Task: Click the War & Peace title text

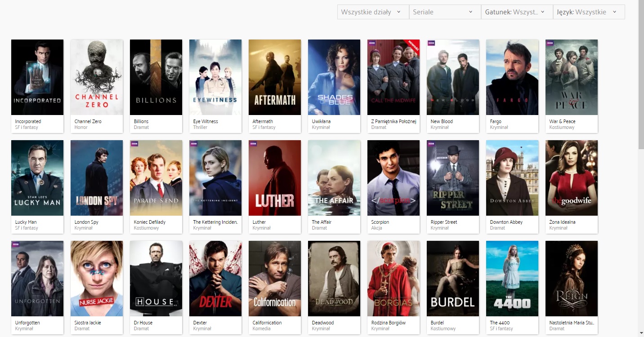Action: coord(562,121)
